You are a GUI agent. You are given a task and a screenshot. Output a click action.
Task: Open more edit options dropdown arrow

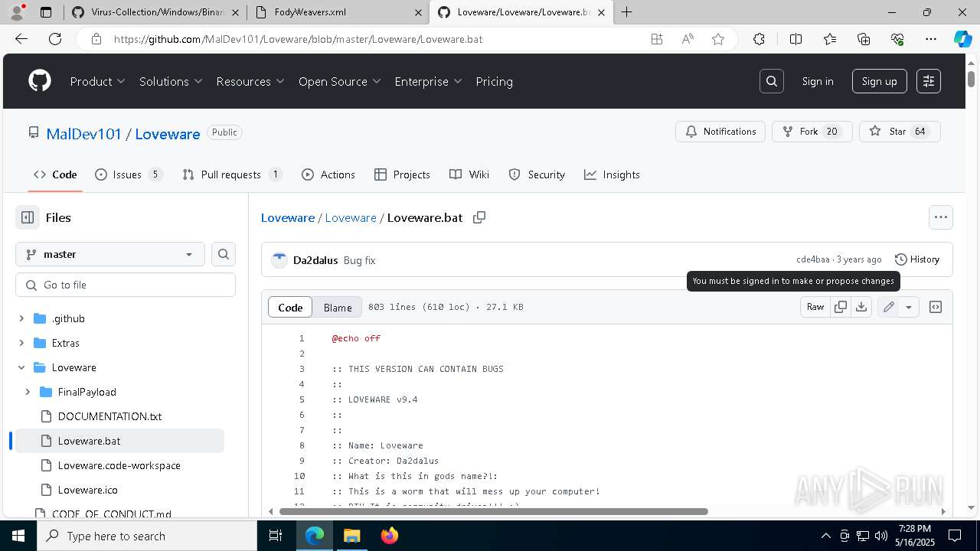(909, 307)
